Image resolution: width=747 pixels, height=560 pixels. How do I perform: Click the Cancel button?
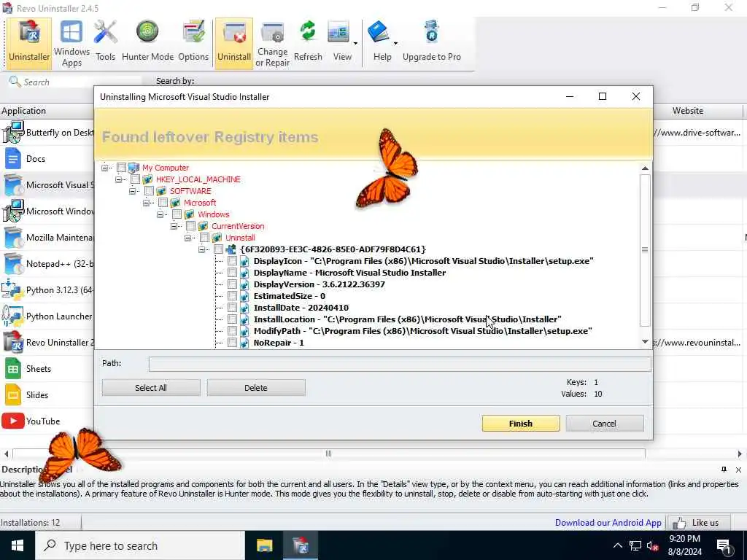click(605, 424)
